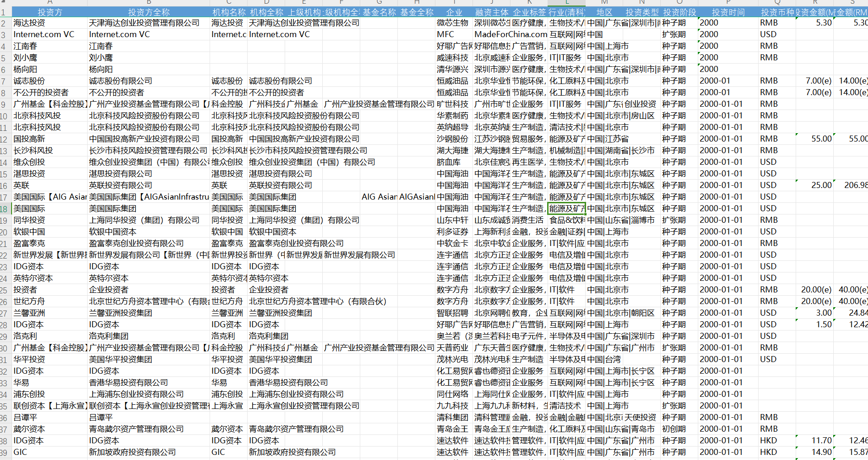The height and width of the screenshot is (460, 868).
Task: Select the 清科集团 cell
Action: [x=454, y=417]
